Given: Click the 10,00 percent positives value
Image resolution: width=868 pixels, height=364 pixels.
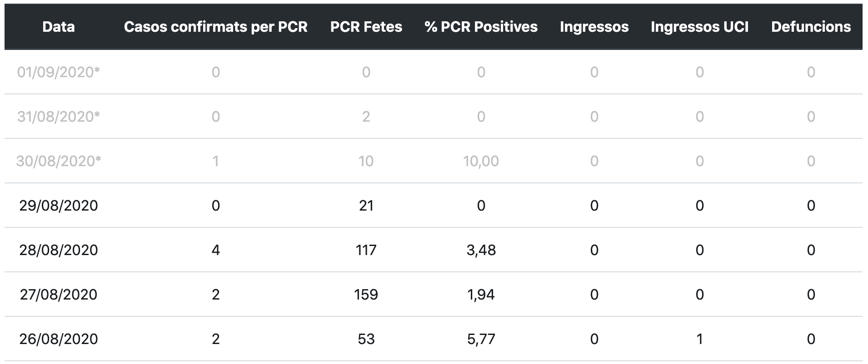Looking at the screenshot, I should pyautogui.click(x=481, y=161).
